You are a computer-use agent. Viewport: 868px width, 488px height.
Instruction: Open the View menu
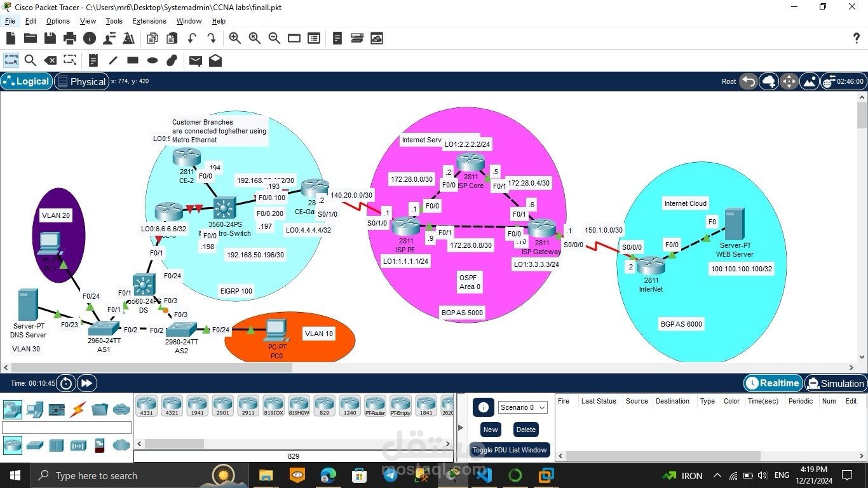click(88, 21)
